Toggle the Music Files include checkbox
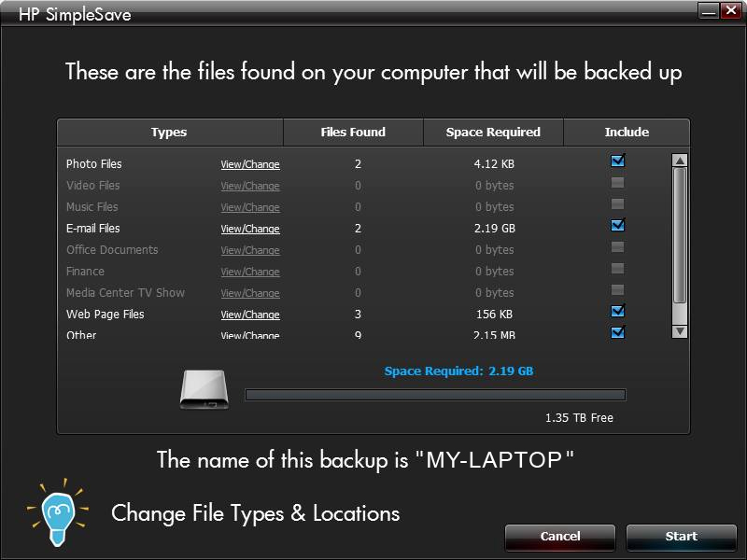Image resolution: width=747 pixels, height=560 pixels. [x=617, y=203]
